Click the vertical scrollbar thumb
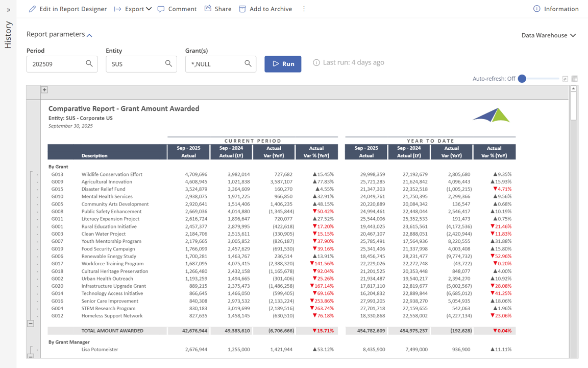 (573, 106)
